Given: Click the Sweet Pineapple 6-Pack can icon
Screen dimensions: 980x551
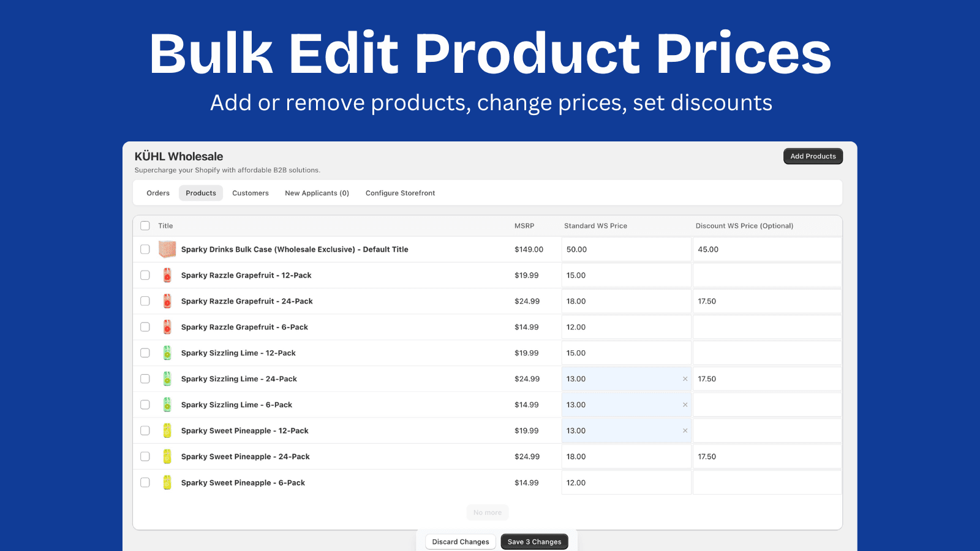Looking at the screenshot, I should (167, 482).
